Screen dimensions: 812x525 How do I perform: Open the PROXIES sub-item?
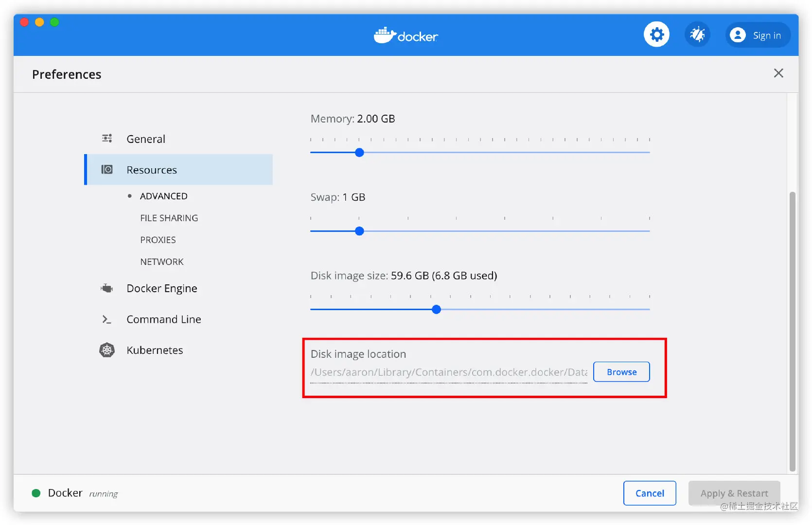click(x=158, y=240)
